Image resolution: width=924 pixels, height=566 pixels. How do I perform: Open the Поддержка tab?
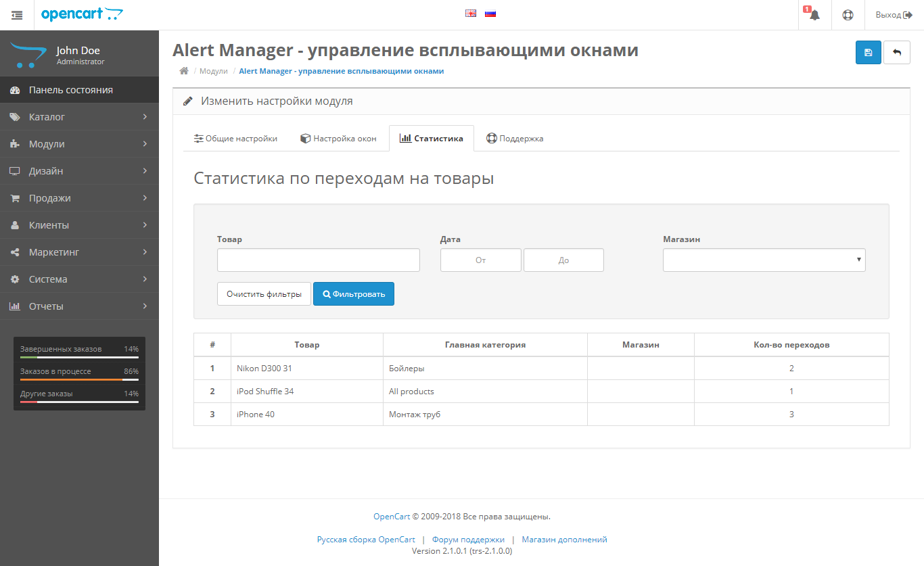point(515,139)
